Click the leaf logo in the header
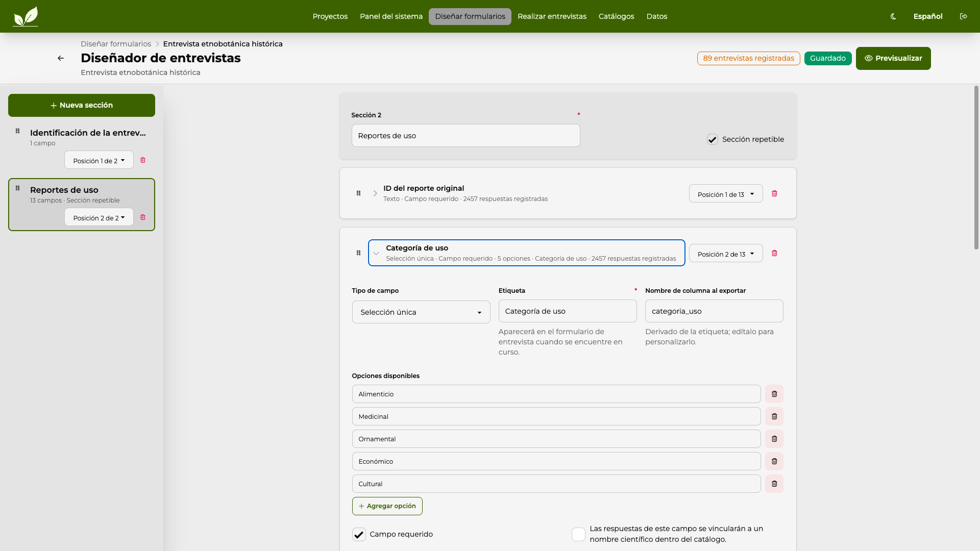Viewport: 980px width, 551px height. point(26,16)
